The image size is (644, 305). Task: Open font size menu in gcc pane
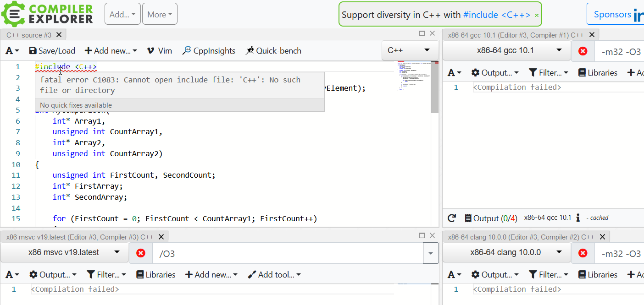pos(454,73)
